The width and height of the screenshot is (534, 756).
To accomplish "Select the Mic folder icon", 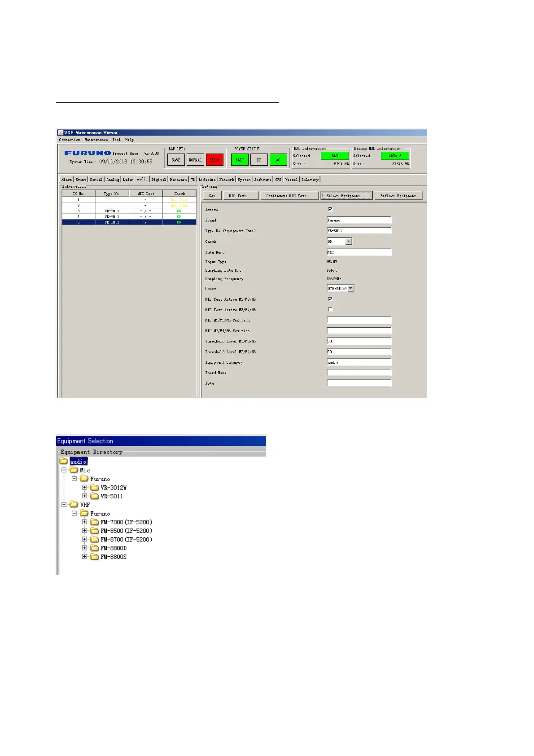I will click(74, 470).
